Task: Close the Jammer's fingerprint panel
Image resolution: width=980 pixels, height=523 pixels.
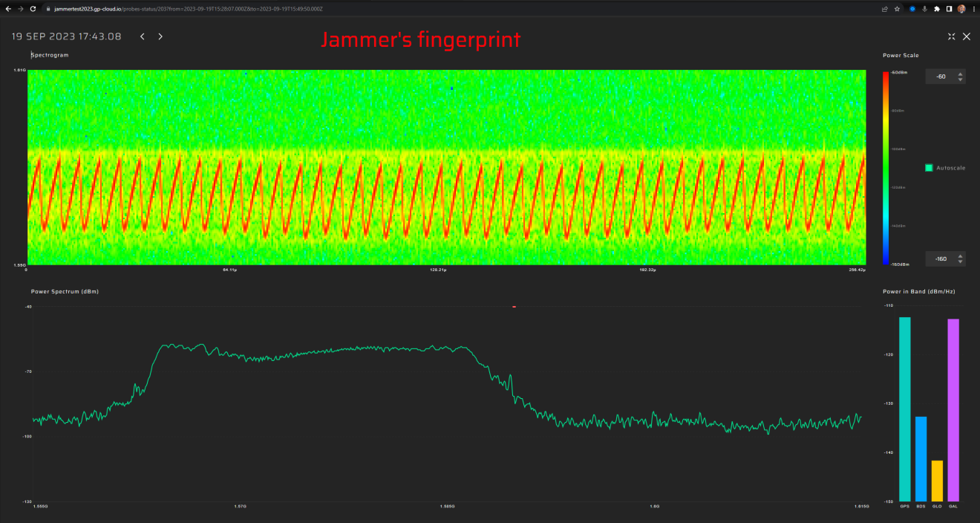Action: (x=967, y=36)
